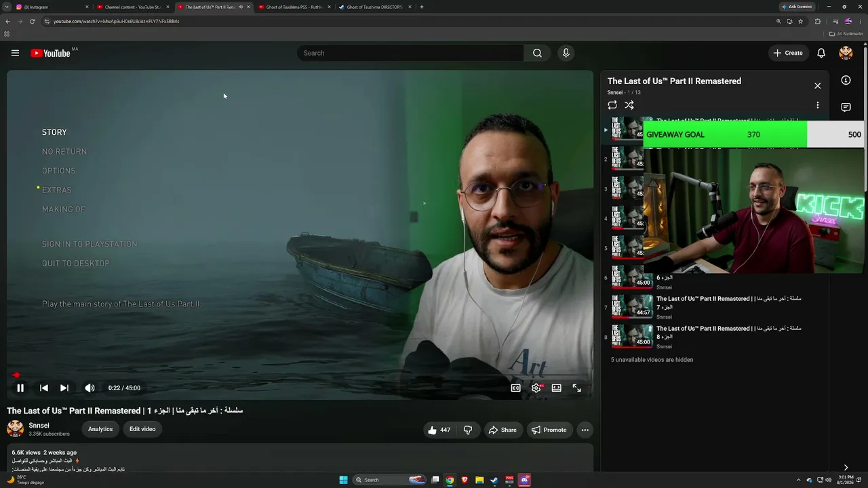Screen dimensions: 868x488
Task: Click Ask Gemini button
Action: pyautogui.click(x=797, y=7)
